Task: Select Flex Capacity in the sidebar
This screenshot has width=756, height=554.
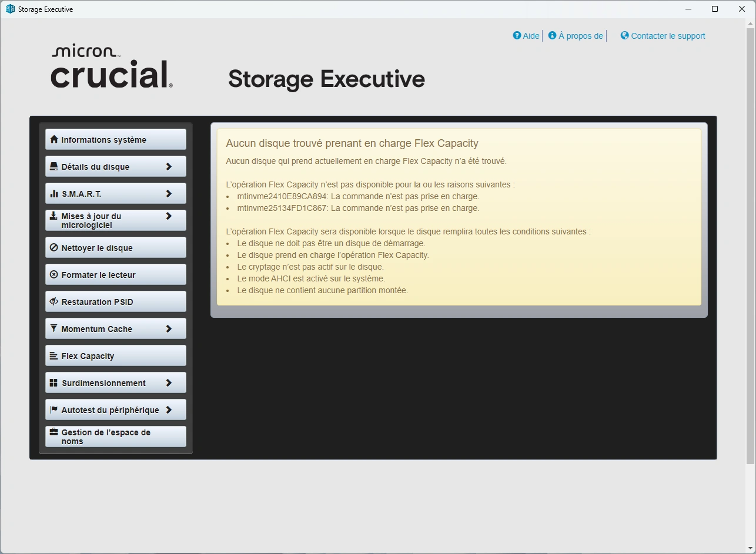Action: click(x=116, y=355)
